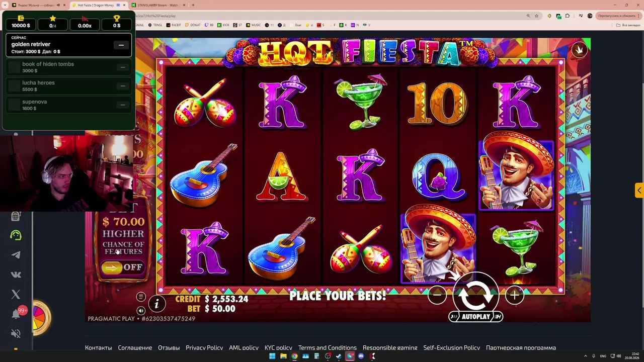644x362 pixels.
Task: Click the casino icon above the headset
Action: 16,216
